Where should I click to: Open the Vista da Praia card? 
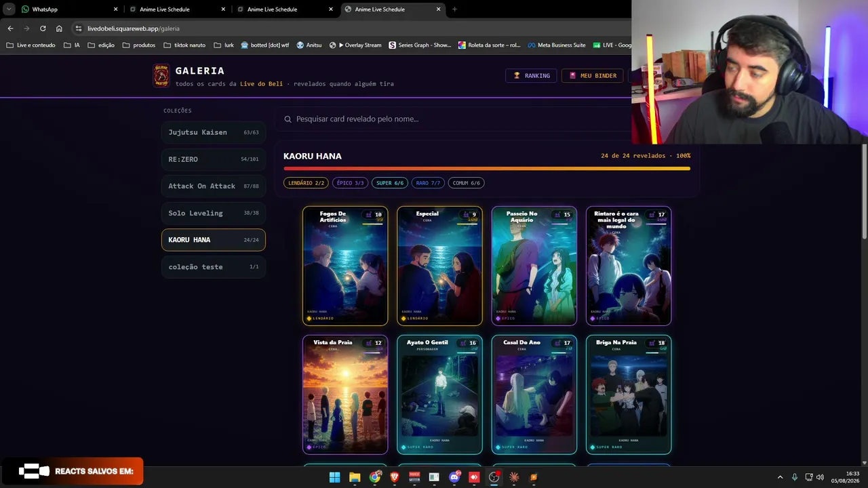point(345,394)
